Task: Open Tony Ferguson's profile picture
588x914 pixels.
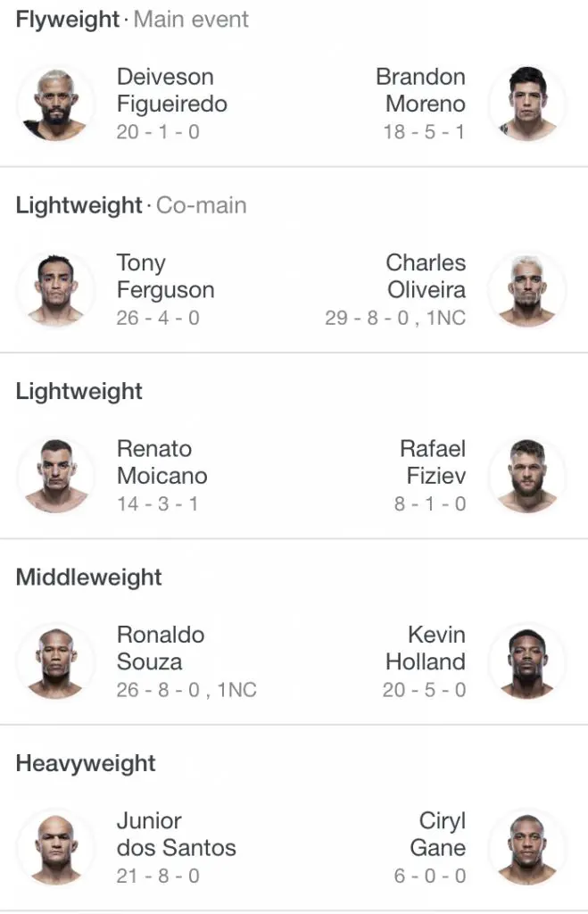Action: tap(55, 290)
